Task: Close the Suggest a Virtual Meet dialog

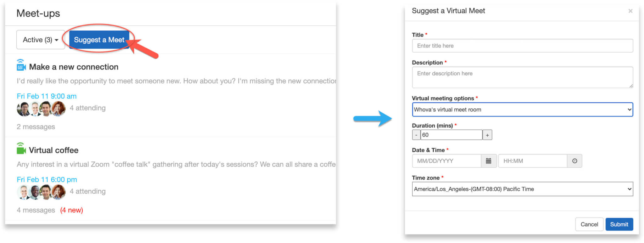Action: (630, 11)
